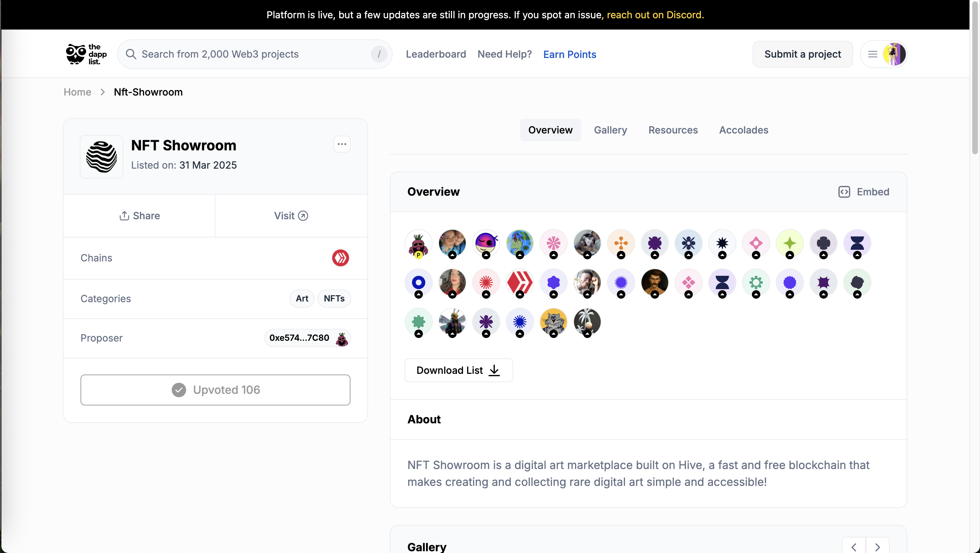Open proposer 0xe574...7C80 profile

(x=307, y=338)
